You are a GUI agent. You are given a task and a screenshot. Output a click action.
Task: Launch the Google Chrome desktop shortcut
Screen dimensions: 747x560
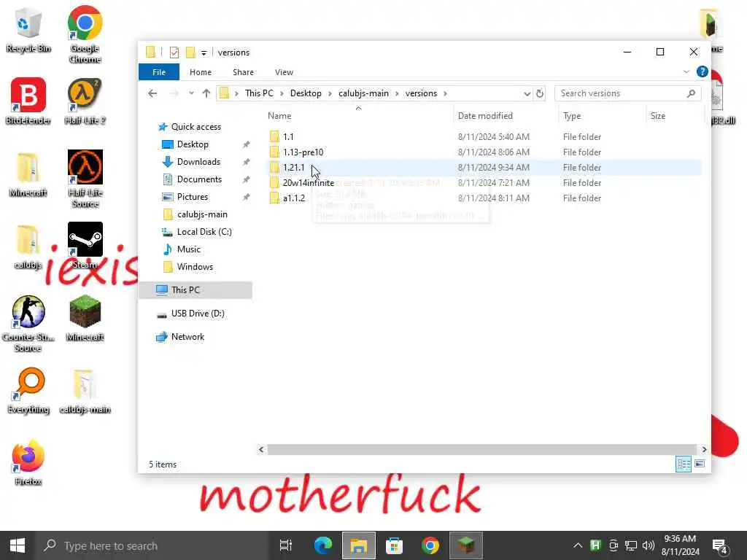85,34
